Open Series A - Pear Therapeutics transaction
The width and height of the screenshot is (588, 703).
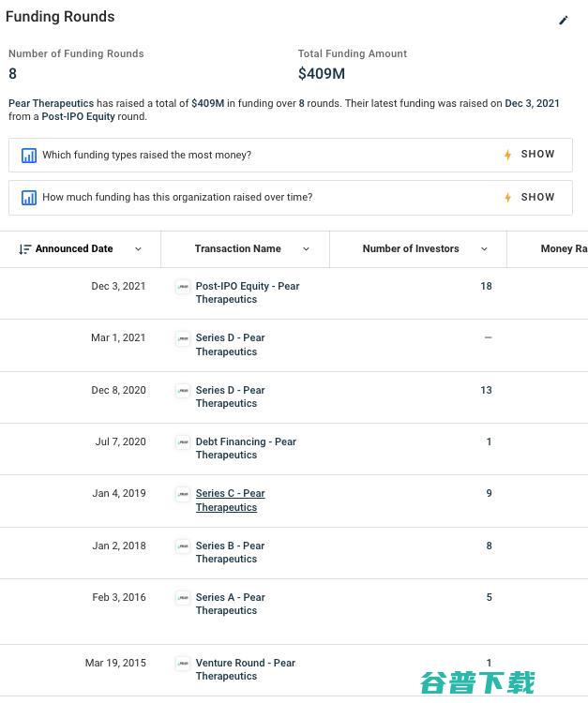point(230,604)
